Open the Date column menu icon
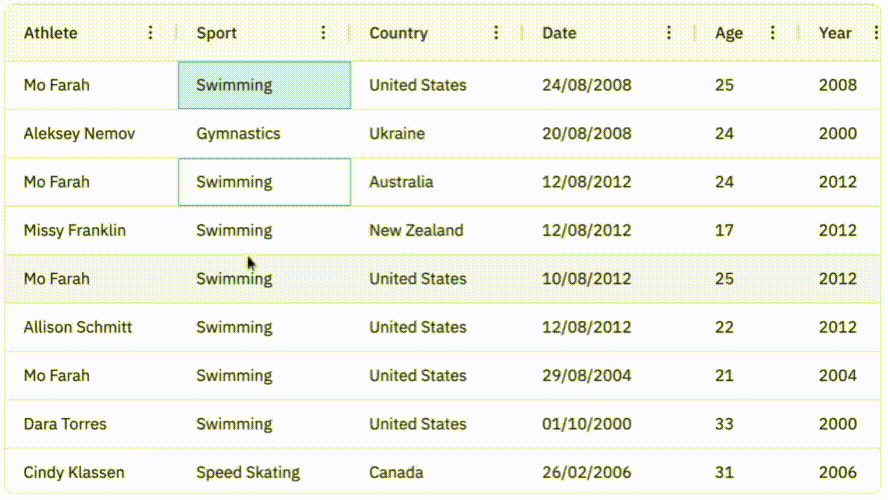Image resolution: width=888 pixels, height=500 pixels. (x=669, y=33)
